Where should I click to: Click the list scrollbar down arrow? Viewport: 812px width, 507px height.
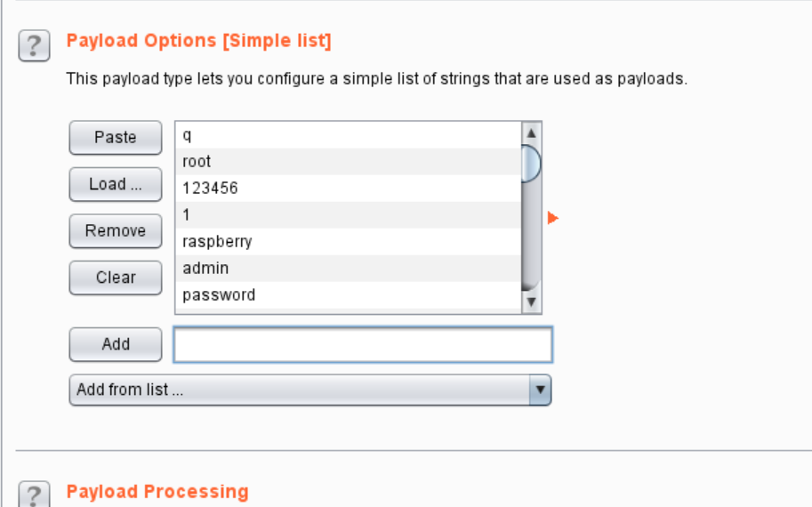coord(531,302)
